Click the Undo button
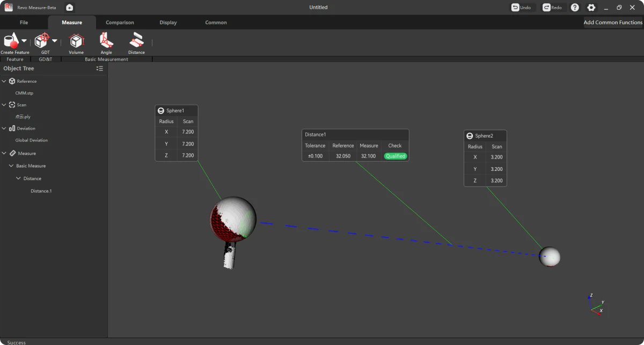 (521, 8)
